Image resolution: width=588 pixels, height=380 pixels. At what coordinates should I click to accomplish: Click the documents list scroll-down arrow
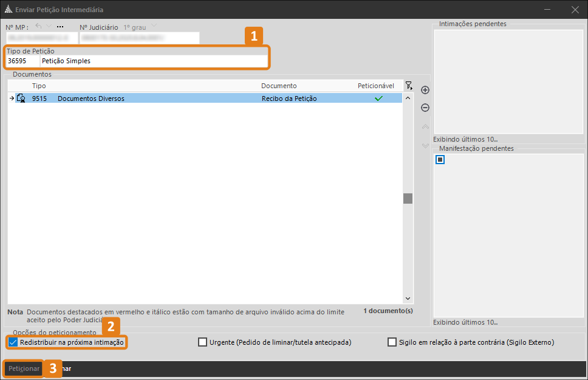coord(408,299)
